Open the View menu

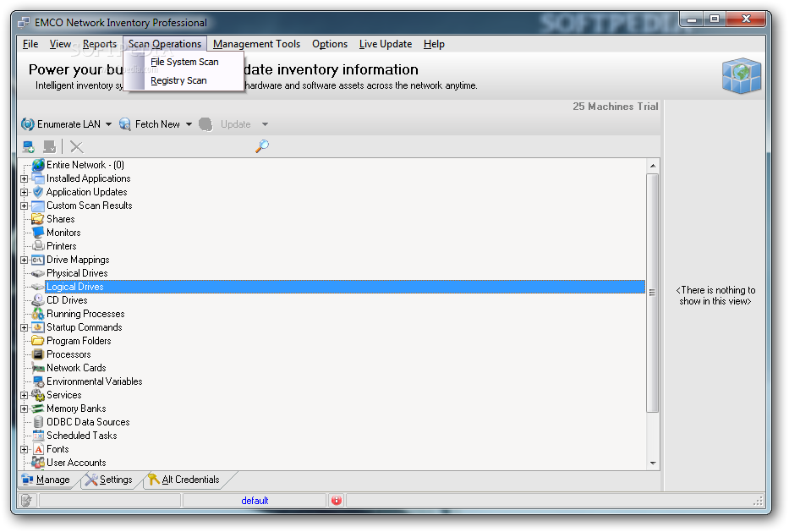click(60, 44)
